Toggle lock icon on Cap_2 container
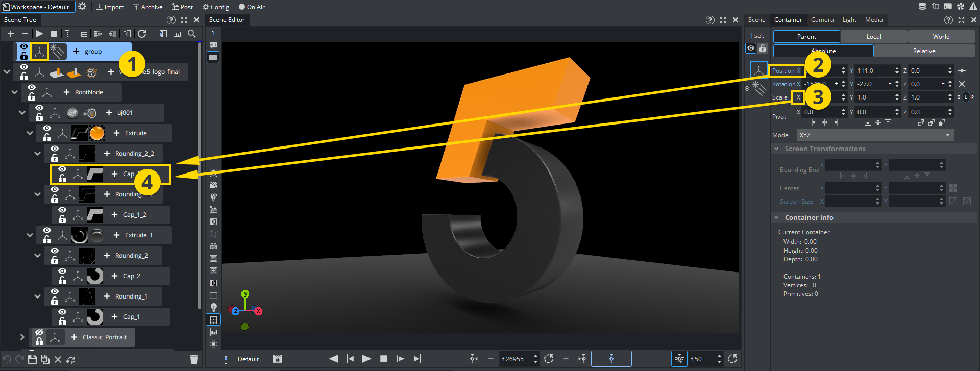The image size is (980, 371). tap(62, 281)
